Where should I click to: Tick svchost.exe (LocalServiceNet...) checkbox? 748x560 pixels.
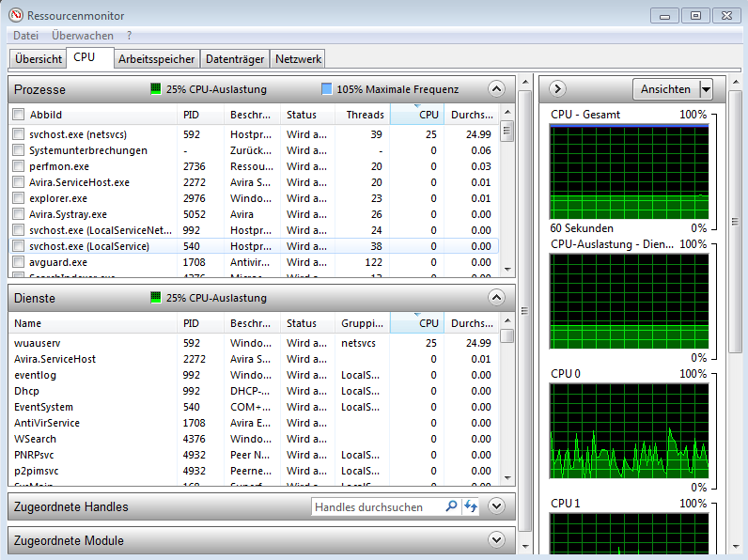(19, 230)
